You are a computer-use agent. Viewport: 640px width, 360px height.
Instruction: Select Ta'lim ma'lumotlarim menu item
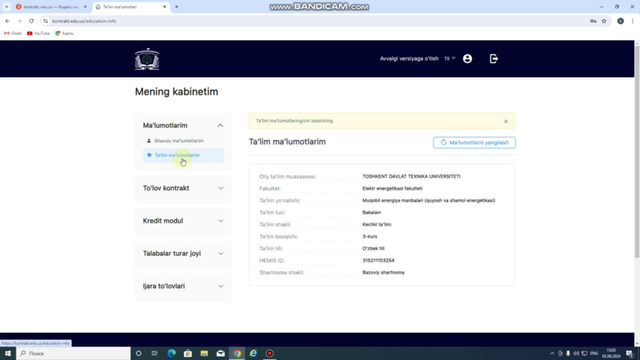[183, 155]
